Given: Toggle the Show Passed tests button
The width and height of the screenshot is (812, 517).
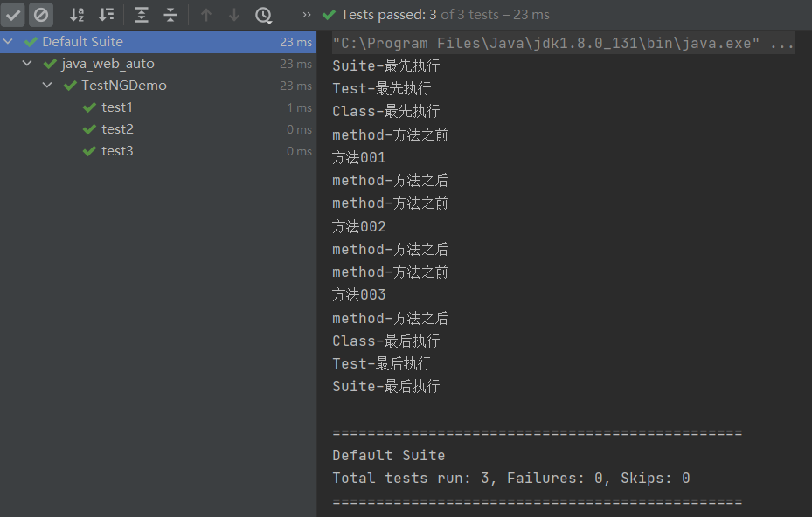Looking at the screenshot, I should pyautogui.click(x=13, y=15).
